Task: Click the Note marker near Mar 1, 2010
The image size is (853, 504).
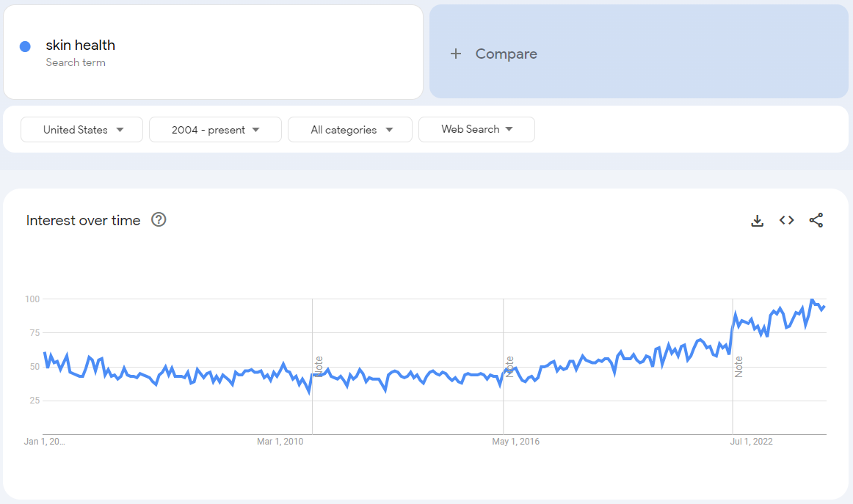Action: pyautogui.click(x=319, y=367)
